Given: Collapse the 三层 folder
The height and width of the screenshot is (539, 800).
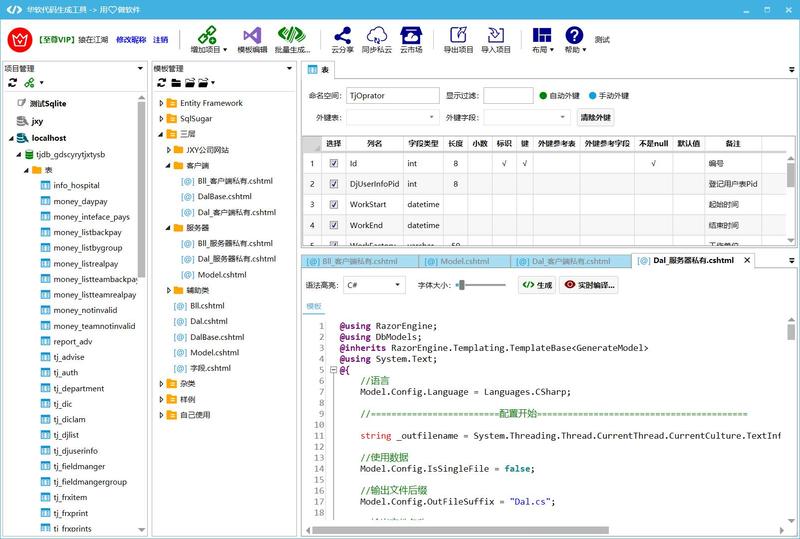Looking at the screenshot, I should [161, 134].
